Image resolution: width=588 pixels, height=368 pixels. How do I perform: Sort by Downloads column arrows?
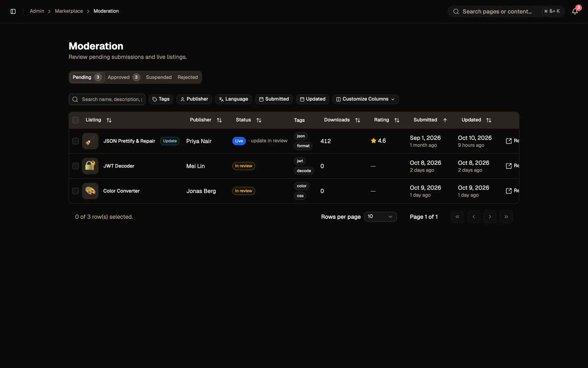[x=358, y=120]
